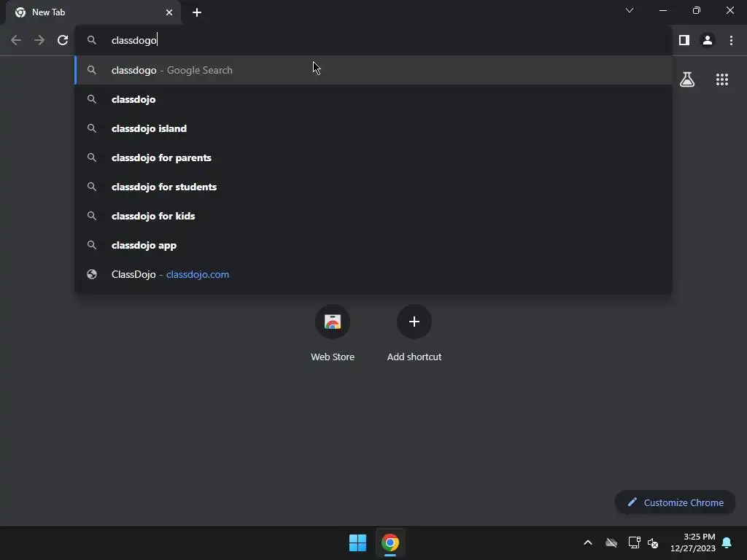Reload the page with the refresh icon
The image size is (747, 560).
pyautogui.click(x=63, y=41)
